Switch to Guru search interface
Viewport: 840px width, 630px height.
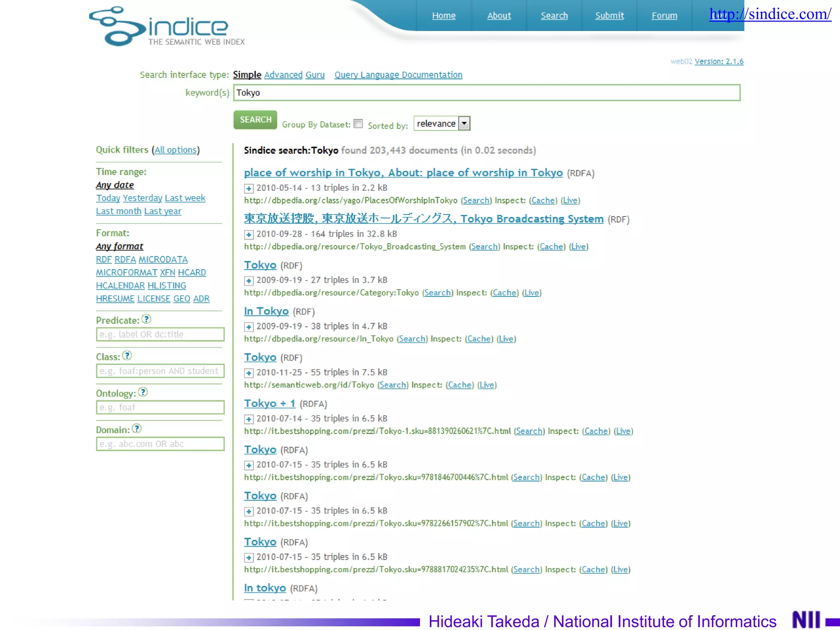pyautogui.click(x=315, y=75)
